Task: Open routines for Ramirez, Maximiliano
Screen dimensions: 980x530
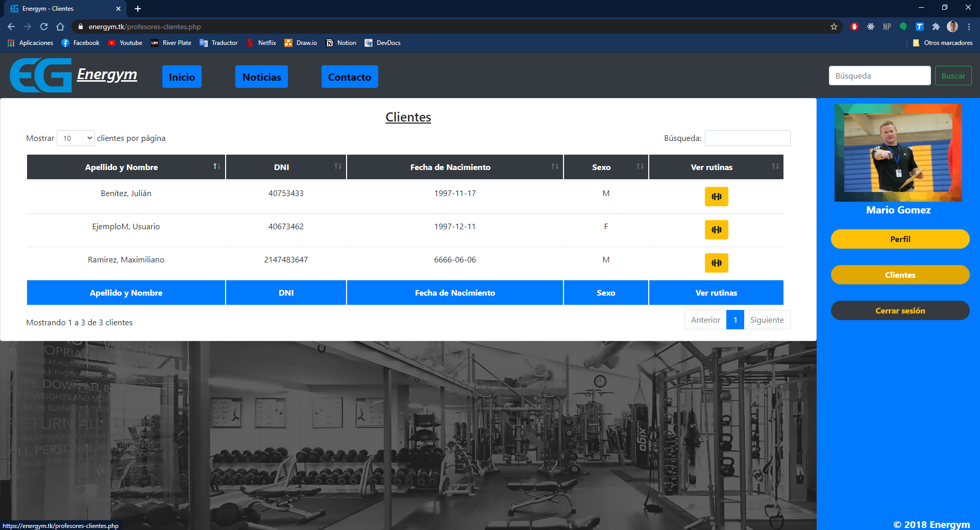Action: click(716, 263)
